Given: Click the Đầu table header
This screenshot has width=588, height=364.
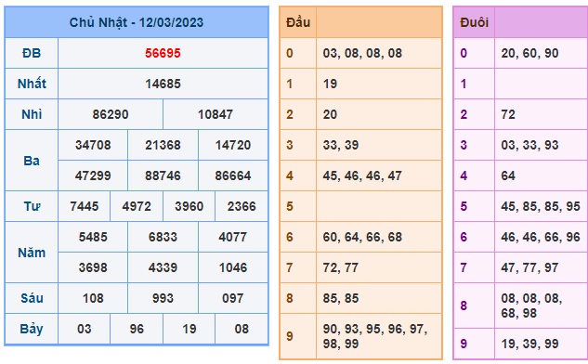Looking at the screenshot, I should point(298,22).
